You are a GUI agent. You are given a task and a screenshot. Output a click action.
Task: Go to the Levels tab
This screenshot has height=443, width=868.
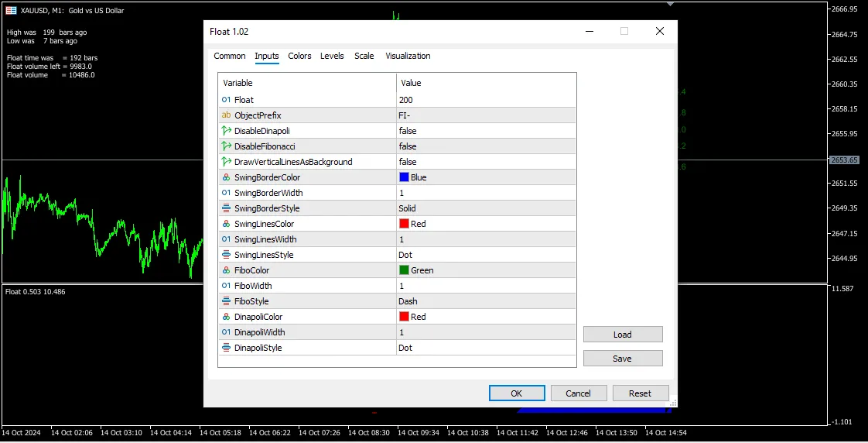[332, 56]
